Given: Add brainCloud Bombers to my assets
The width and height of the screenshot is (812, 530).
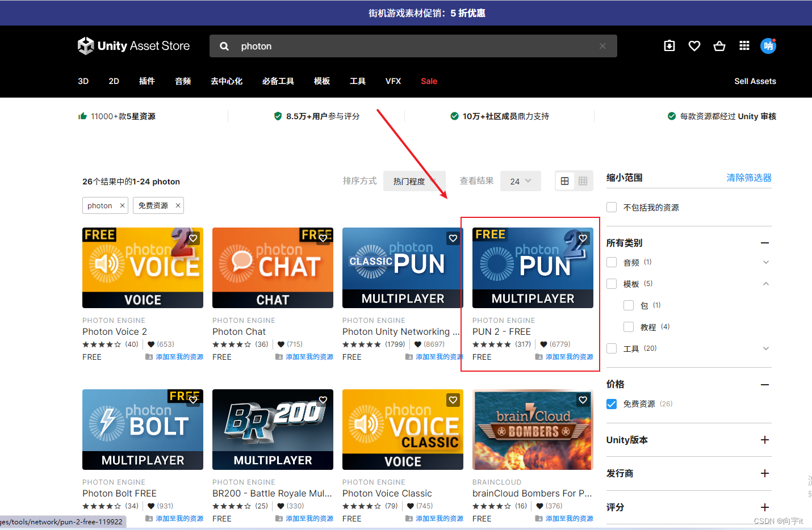Looking at the screenshot, I should click(x=564, y=519).
